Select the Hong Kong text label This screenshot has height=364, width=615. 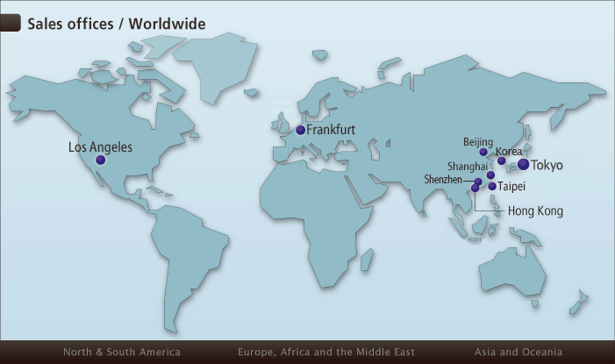tap(535, 211)
